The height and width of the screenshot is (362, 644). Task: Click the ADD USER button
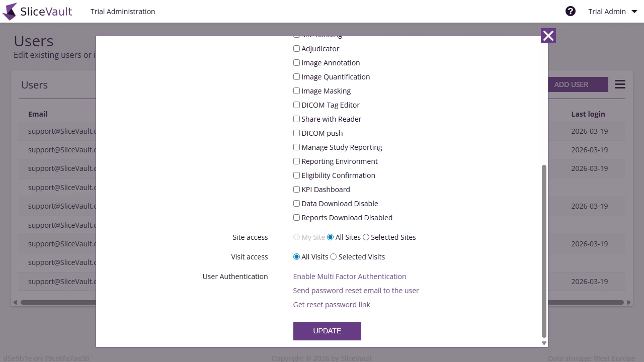pyautogui.click(x=571, y=84)
